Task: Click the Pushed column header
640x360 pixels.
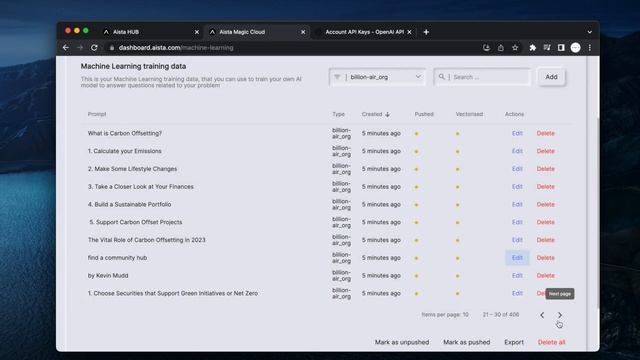Action: coord(424,114)
